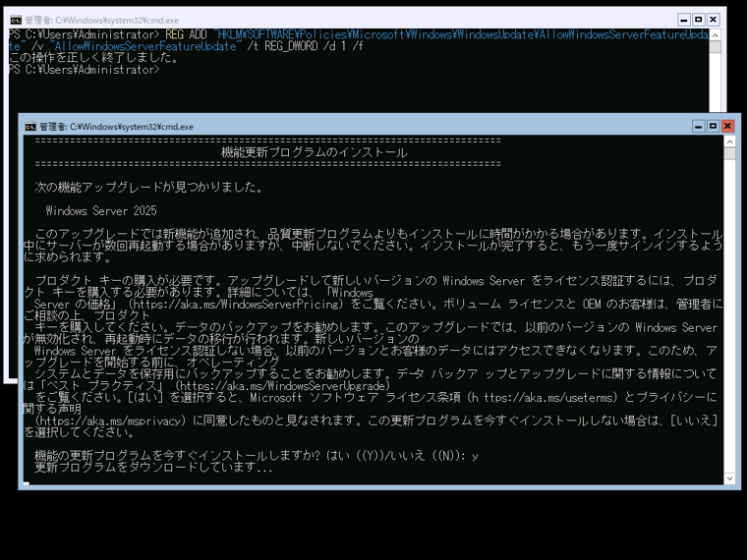Click the 'REG ADD' command in background window
Image resolution: width=747 pixels, height=560 pixels.
pyautogui.click(x=186, y=34)
